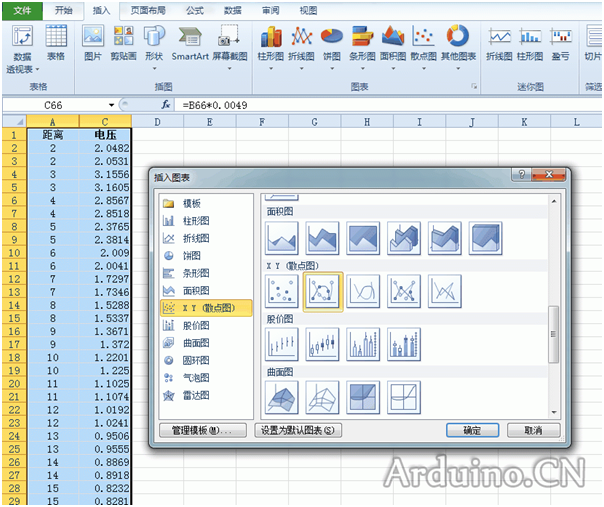
Task: Select the first scatter chart subtype, markers only
Action: [x=282, y=291]
